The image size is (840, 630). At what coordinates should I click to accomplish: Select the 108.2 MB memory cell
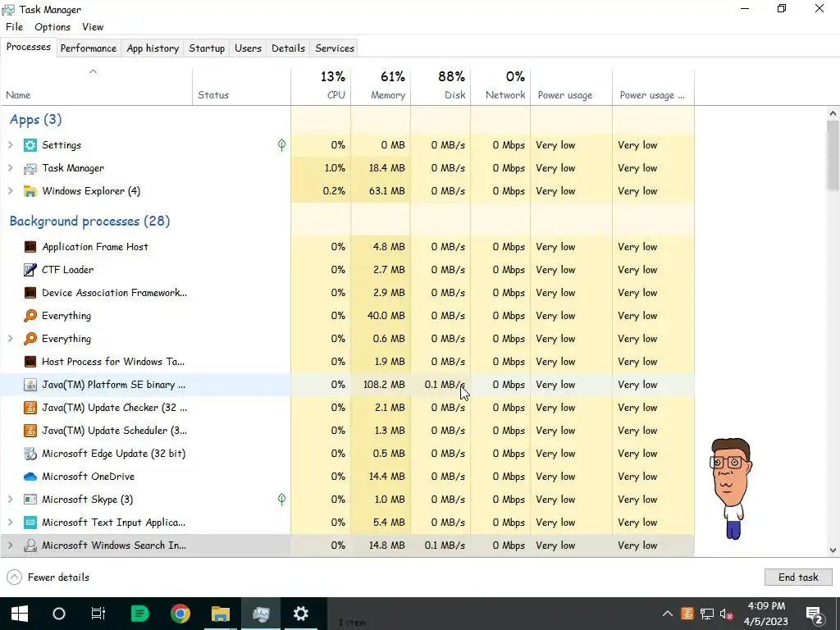381,385
